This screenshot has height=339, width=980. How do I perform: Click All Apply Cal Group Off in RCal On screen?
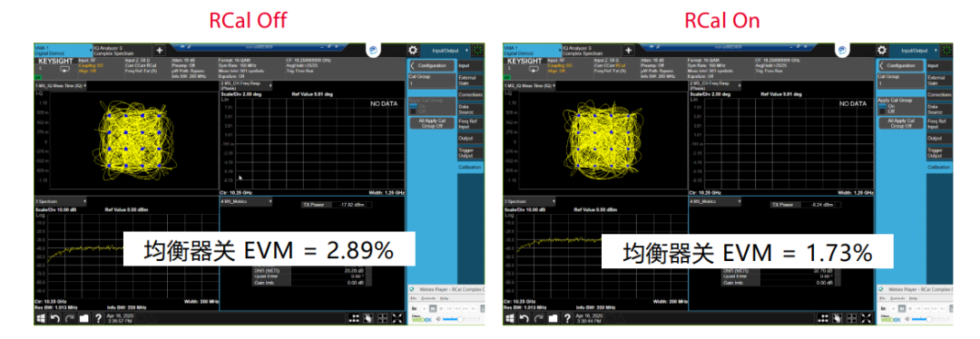pyautogui.click(x=901, y=123)
